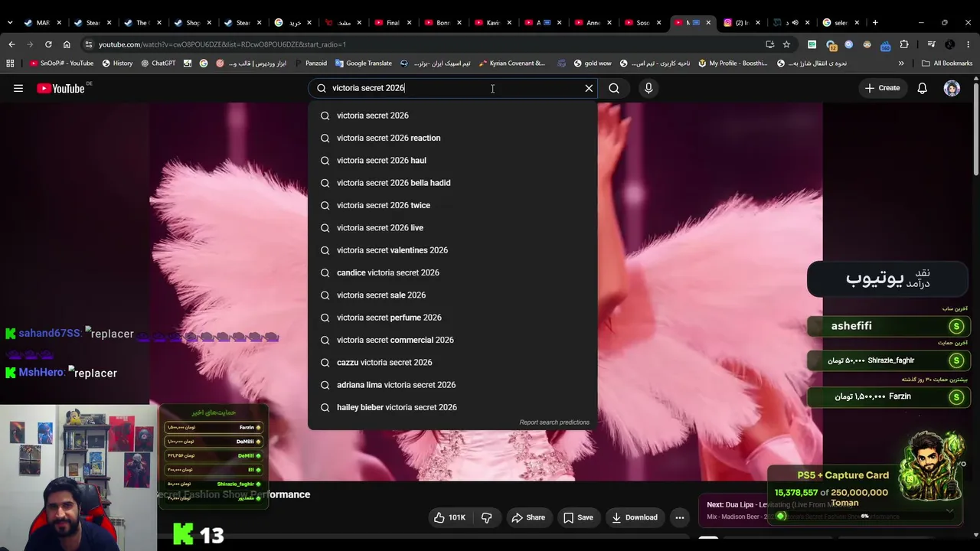
Task: Open the History bookmark
Action: 117,64
